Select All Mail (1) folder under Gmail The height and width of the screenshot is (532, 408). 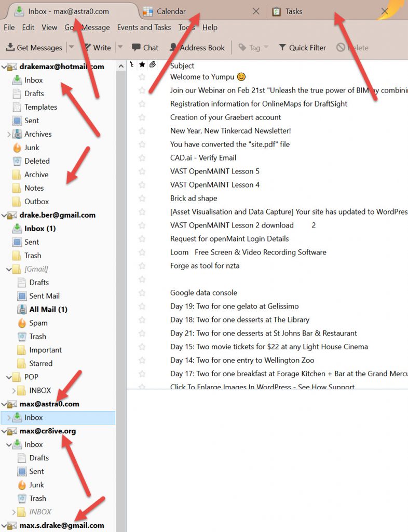[48, 309]
